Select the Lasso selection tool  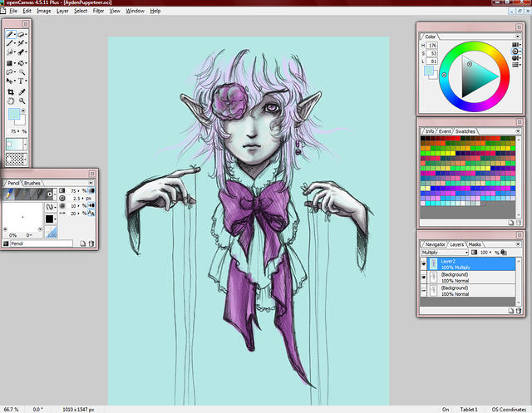[10, 72]
